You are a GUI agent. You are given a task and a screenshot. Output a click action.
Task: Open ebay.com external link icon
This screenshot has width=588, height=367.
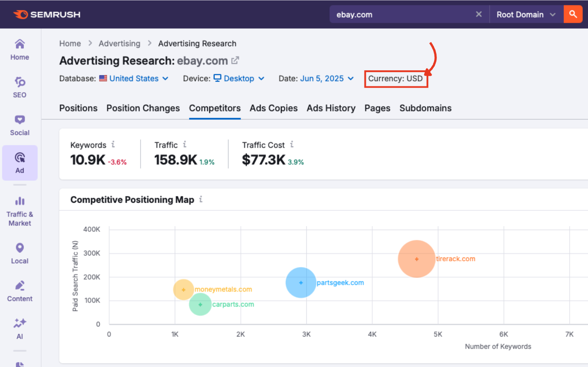point(235,60)
